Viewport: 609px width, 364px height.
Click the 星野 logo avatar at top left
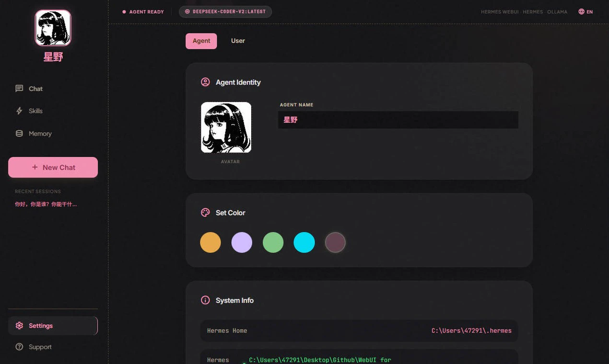(53, 27)
